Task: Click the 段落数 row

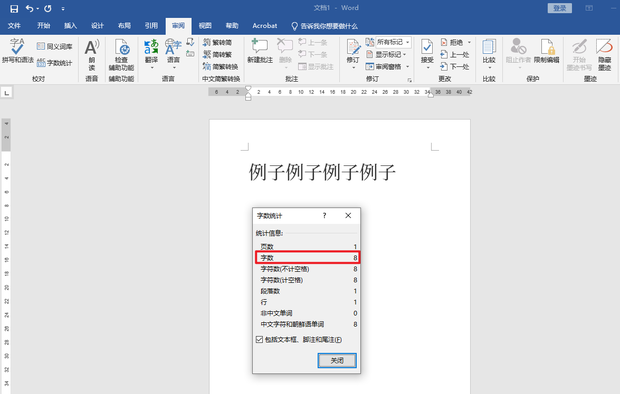Action: coord(308,291)
